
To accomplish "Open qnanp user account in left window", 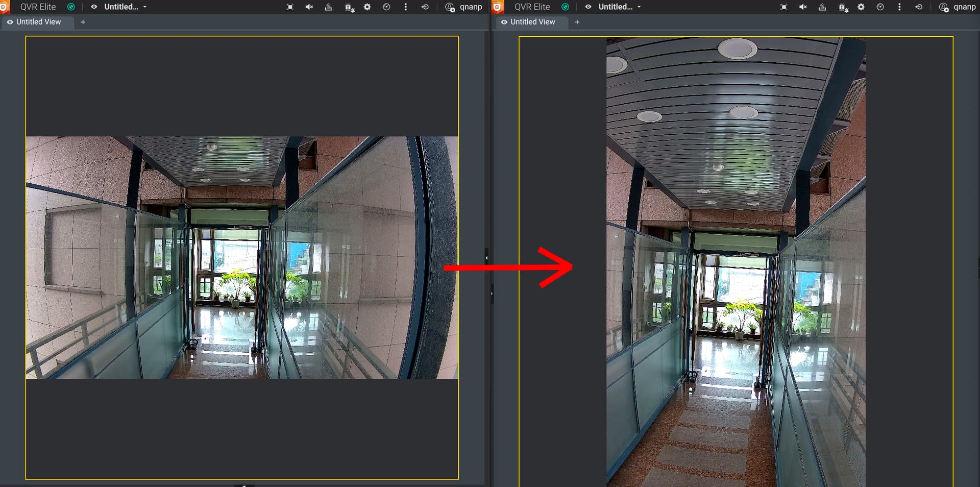I will tap(463, 7).
